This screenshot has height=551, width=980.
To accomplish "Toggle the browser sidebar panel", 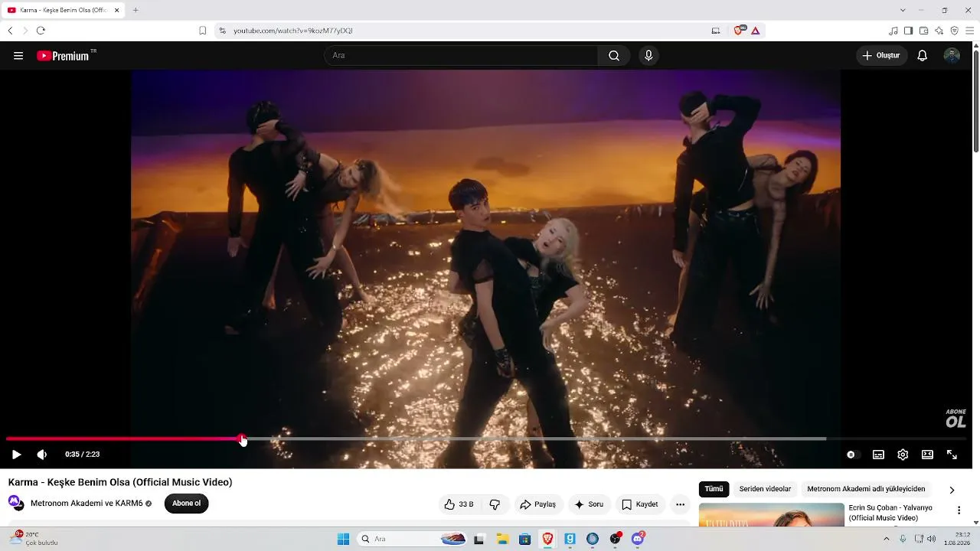I will click(908, 31).
